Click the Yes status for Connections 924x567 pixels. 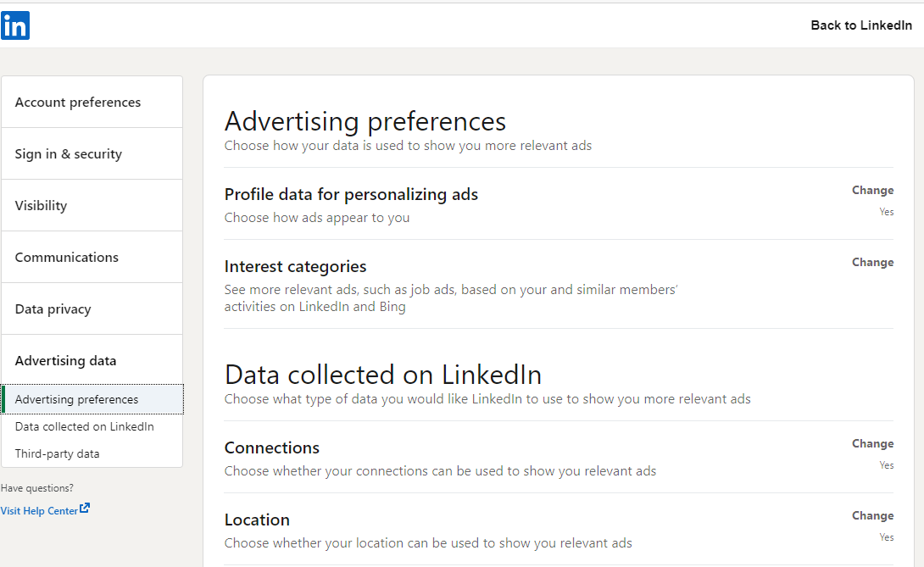887,465
